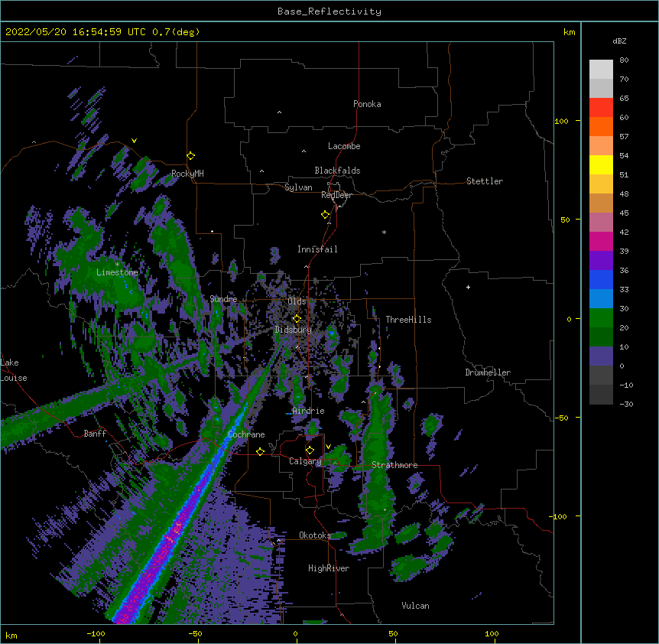Click the yellow station marker west of Calgary
This screenshot has height=644, width=659.
click(x=260, y=451)
